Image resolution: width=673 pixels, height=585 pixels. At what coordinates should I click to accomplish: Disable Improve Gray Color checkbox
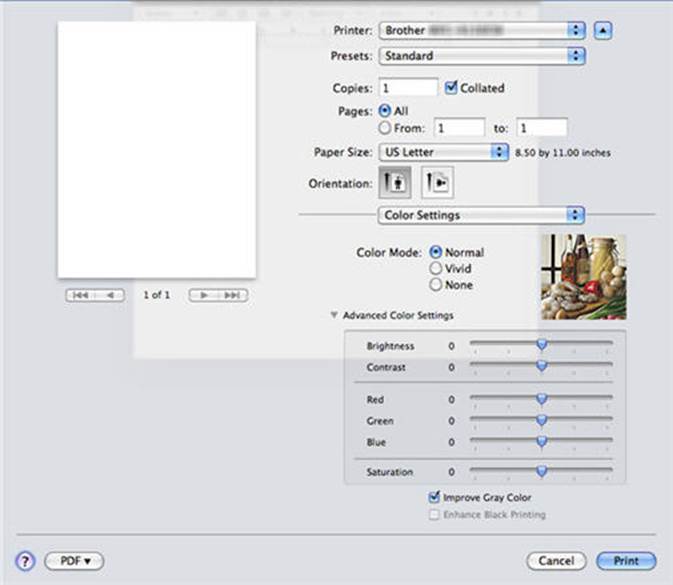pyautogui.click(x=433, y=497)
